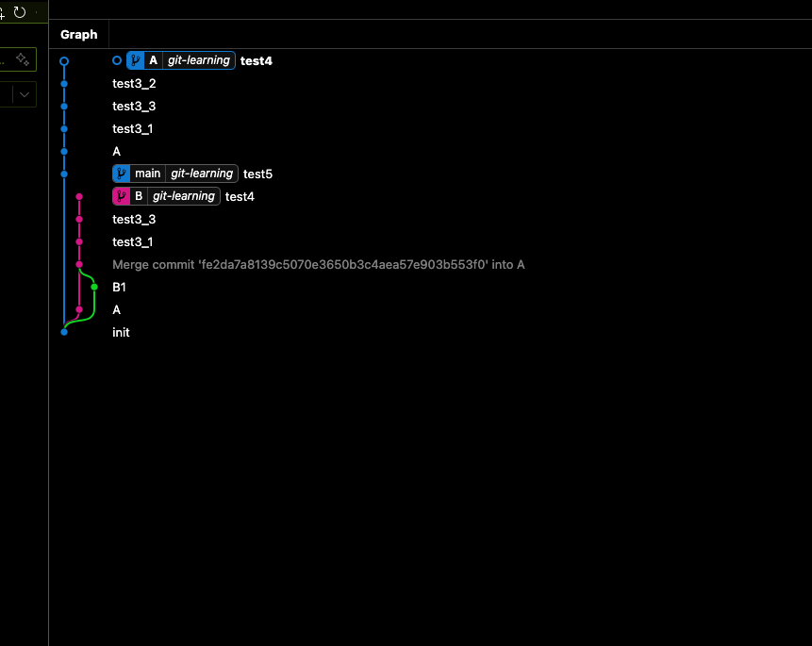Viewport: 812px width, 646px height.
Task: Select the init commit row
Action: click(121, 332)
